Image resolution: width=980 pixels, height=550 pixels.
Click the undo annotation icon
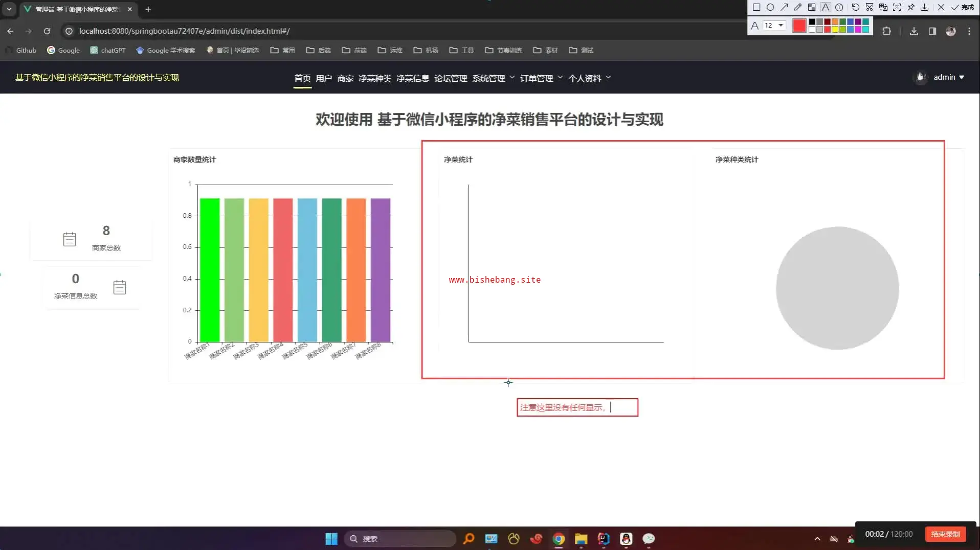(855, 7)
